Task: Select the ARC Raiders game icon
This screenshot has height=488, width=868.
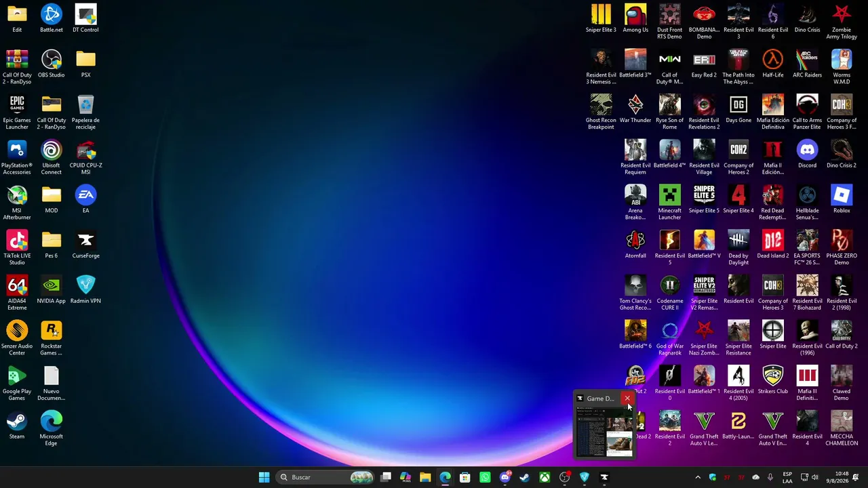Action: [x=807, y=64]
